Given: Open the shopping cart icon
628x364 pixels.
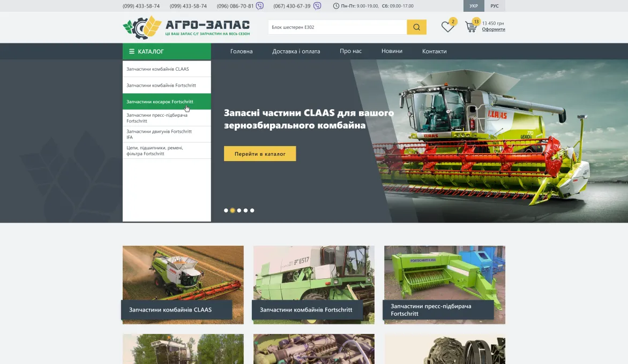Looking at the screenshot, I should (x=471, y=27).
